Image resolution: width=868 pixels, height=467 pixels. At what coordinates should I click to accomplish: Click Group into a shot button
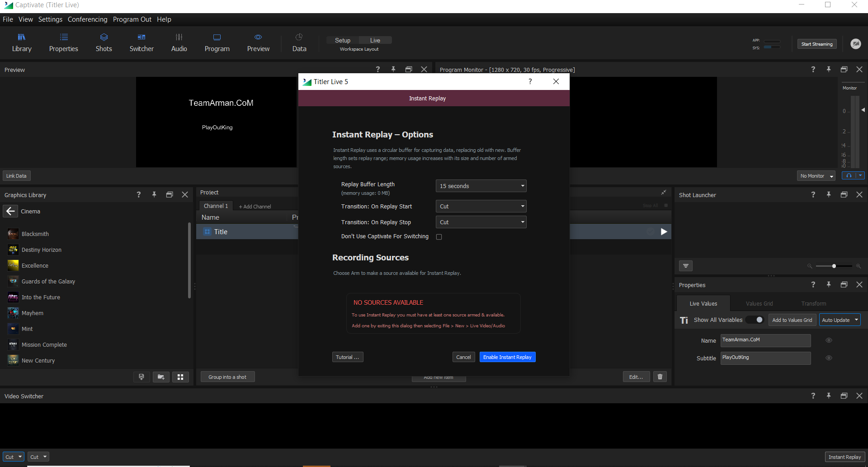coord(227,377)
